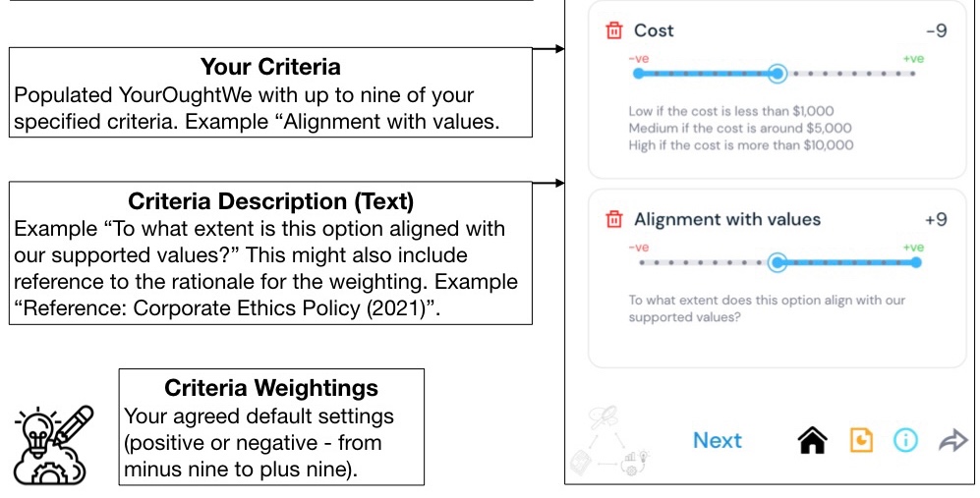This screenshot has width=980, height=498.
Task: Click the Criteria Weightings annotation box
Action: click(271, 427)
